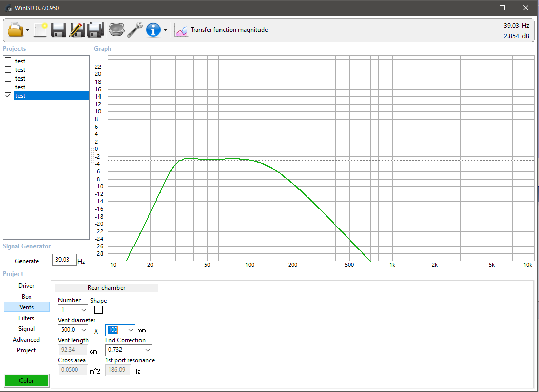Screen dimensions: 539x392
Task: Uncheck the highlighted test project checkbox
Action: pyautogui.click(x=8, y=96)
